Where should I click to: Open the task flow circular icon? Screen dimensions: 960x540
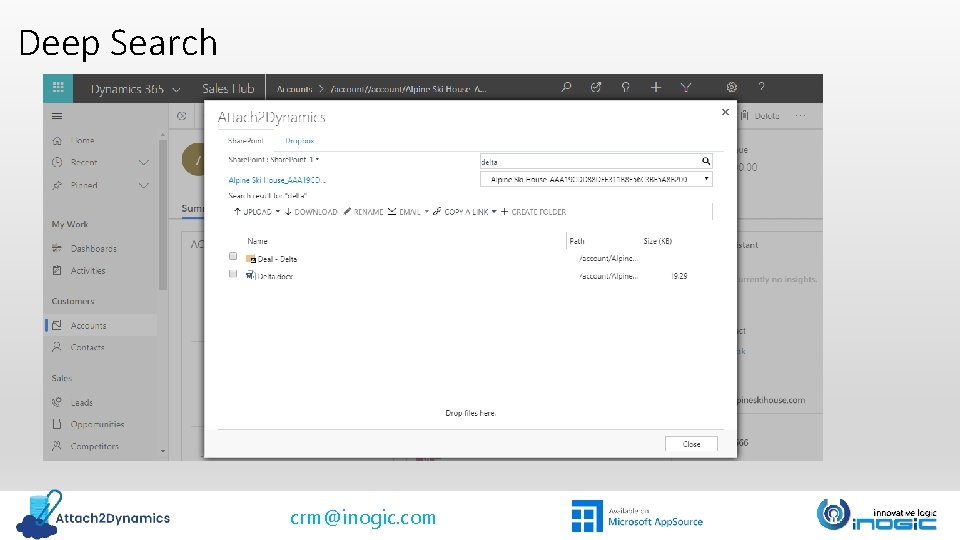pyautogui.click(x=595, y=88)
